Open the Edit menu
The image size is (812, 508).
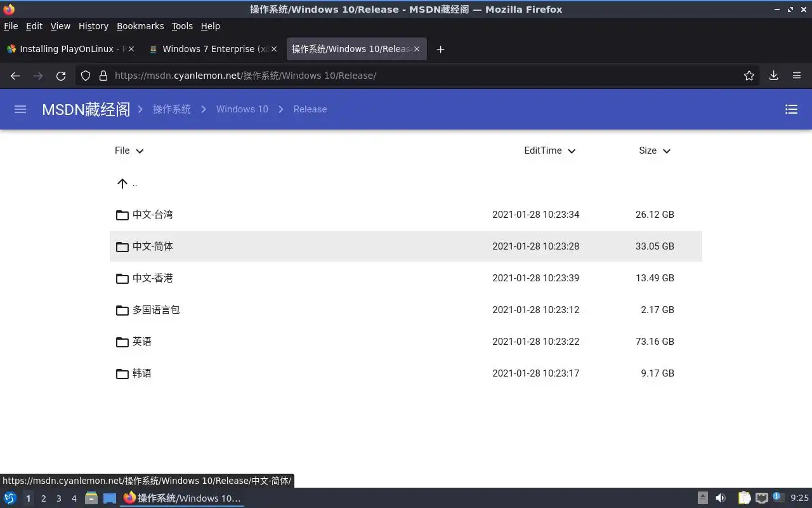(x=34, y=26)
